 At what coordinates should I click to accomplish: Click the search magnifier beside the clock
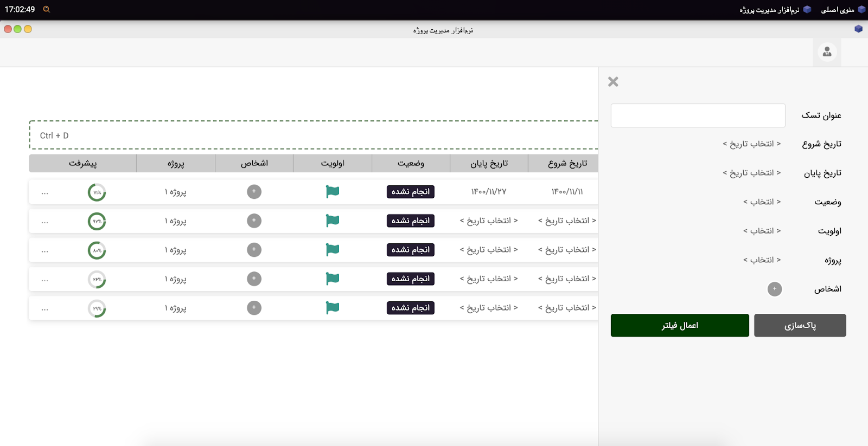(47, 9)
